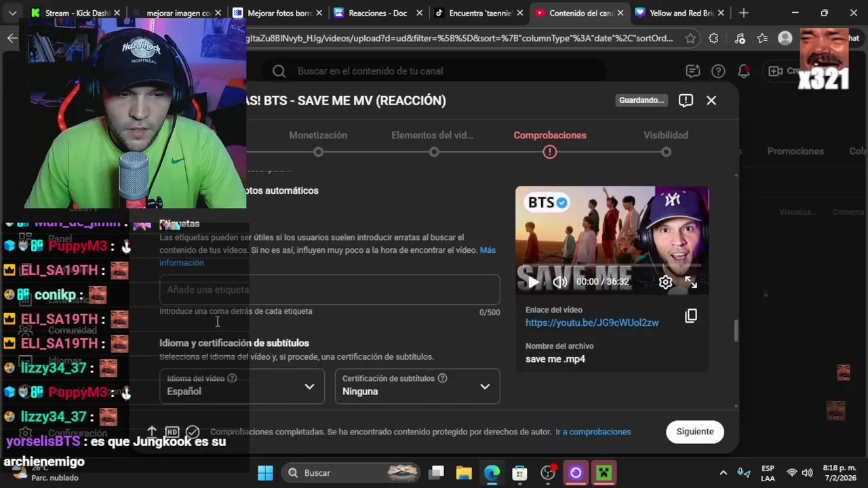Open the Idioma del vídeo dropdown

(x=242, y=386)
